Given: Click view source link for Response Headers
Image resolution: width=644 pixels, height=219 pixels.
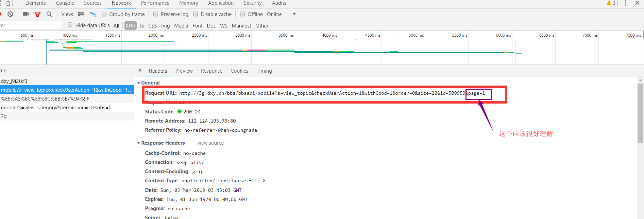Looking at the screenshot, I should click(x=210, y=143).
